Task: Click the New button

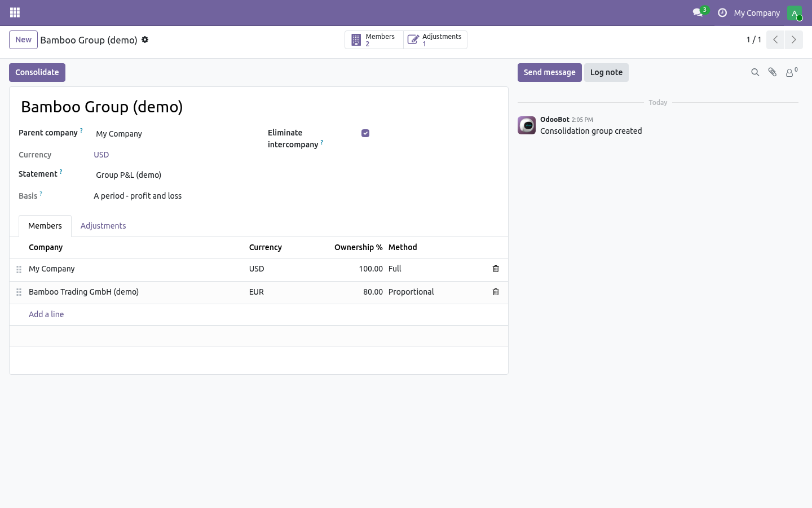Action: pos(23,40)
